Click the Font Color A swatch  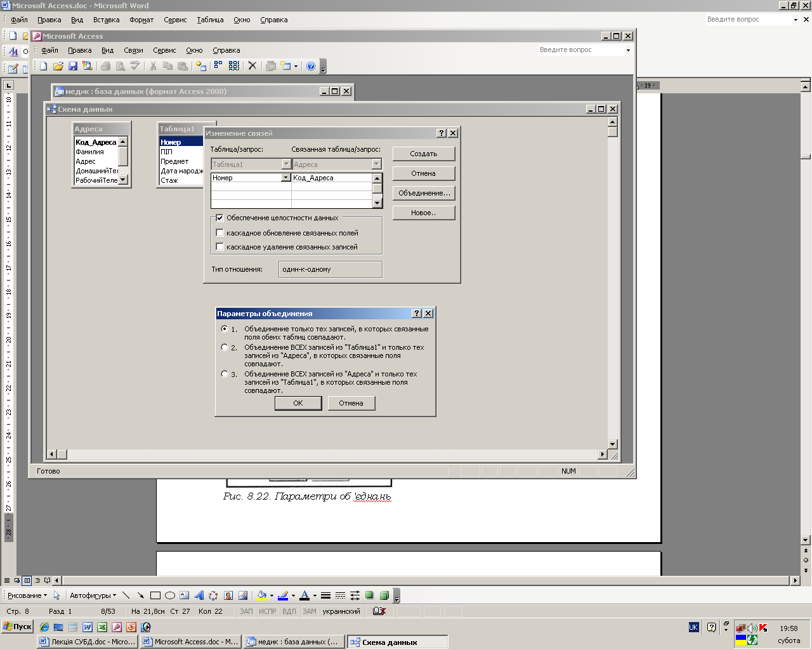coord(304,595)
